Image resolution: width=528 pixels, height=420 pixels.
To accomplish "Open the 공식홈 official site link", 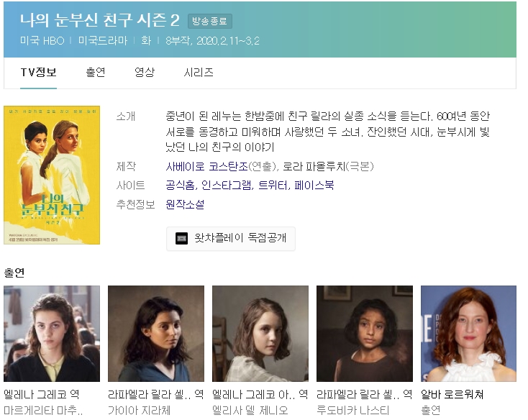I will click(x=181, y=186).
